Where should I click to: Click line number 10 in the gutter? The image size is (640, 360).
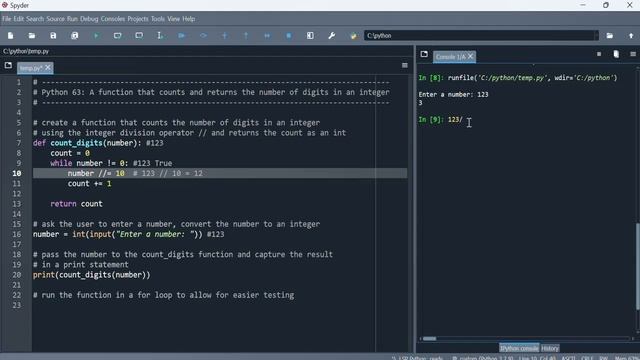16,173
